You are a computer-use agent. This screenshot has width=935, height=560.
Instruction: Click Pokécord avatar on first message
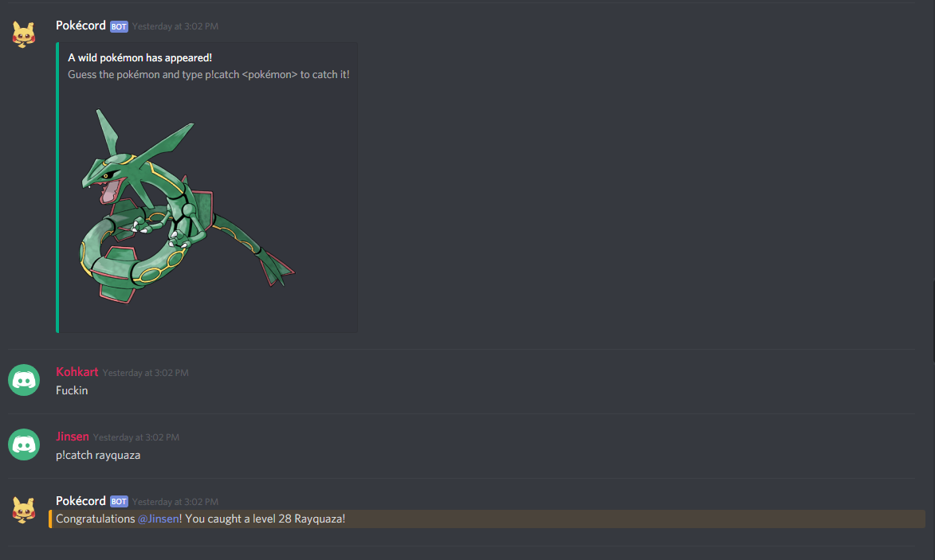click(24, 34)
